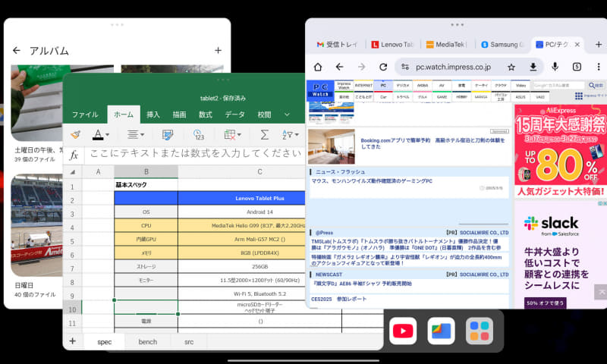The width and height of the screenshot is (607, 364).
Task: Open the Chrome three-dot menu
Action: tap(599, 67)
